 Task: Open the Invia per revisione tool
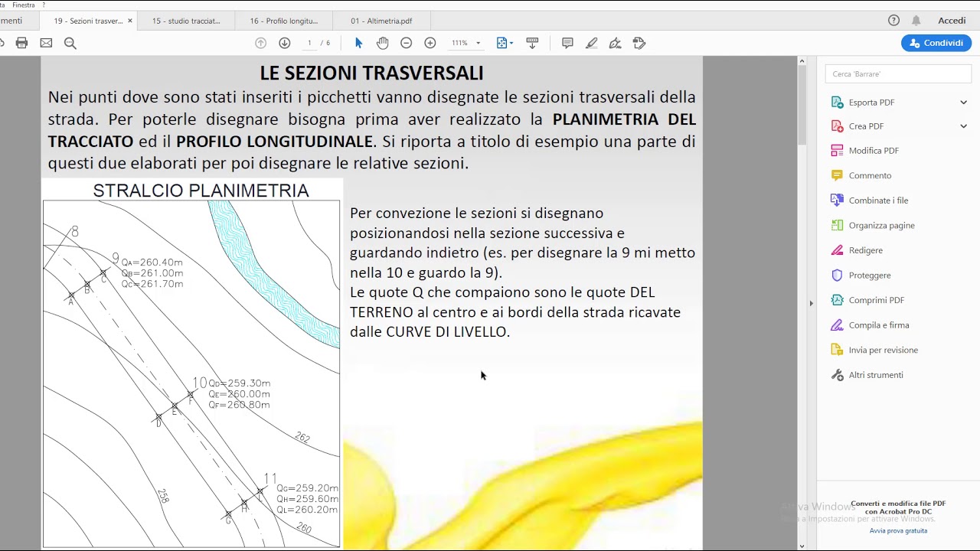883,350
